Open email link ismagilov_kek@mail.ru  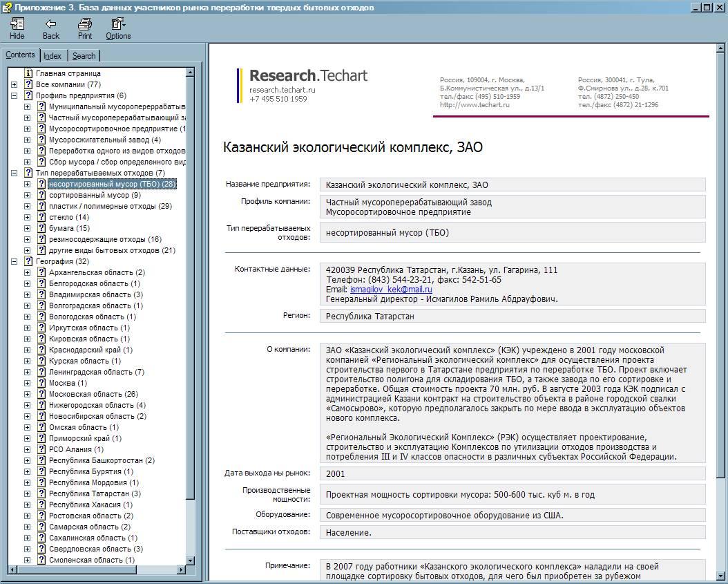pos(391,290)
